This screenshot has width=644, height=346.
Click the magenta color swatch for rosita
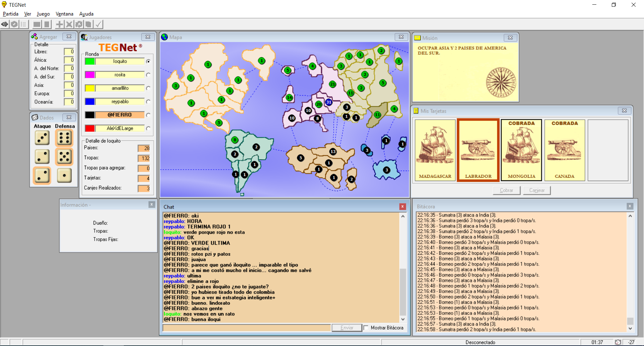90,75
